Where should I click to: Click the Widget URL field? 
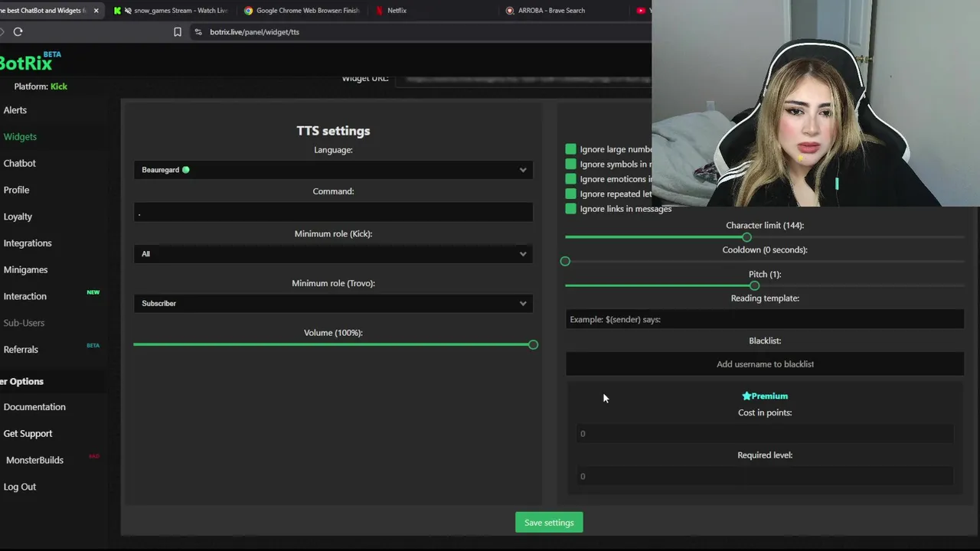[x=524, y=79]
